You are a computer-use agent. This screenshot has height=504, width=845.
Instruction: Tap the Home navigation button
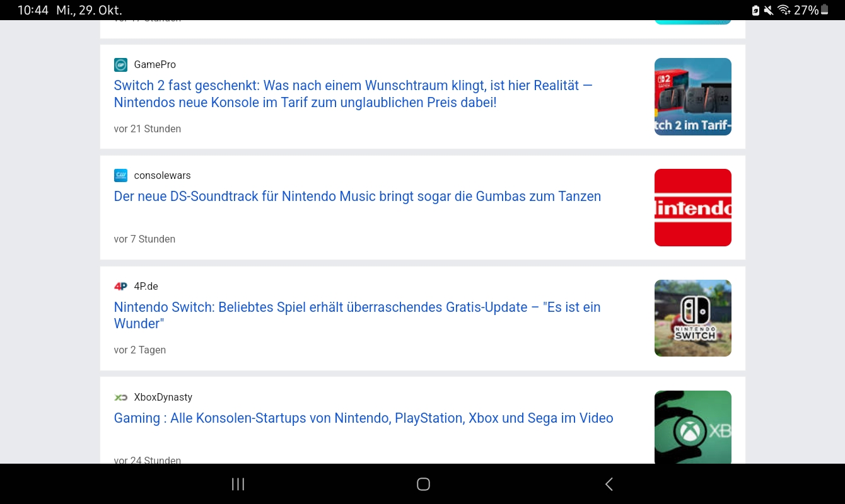click(422, 484)
